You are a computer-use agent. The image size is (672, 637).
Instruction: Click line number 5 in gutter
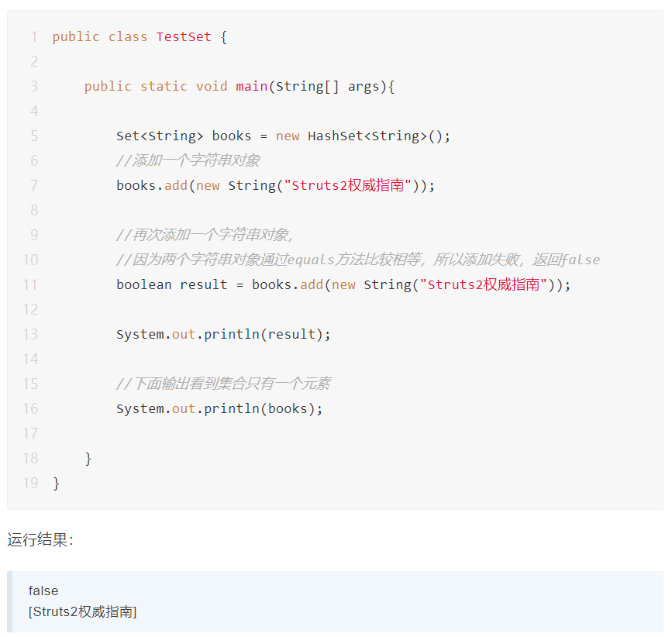click(x=34, y=136)
